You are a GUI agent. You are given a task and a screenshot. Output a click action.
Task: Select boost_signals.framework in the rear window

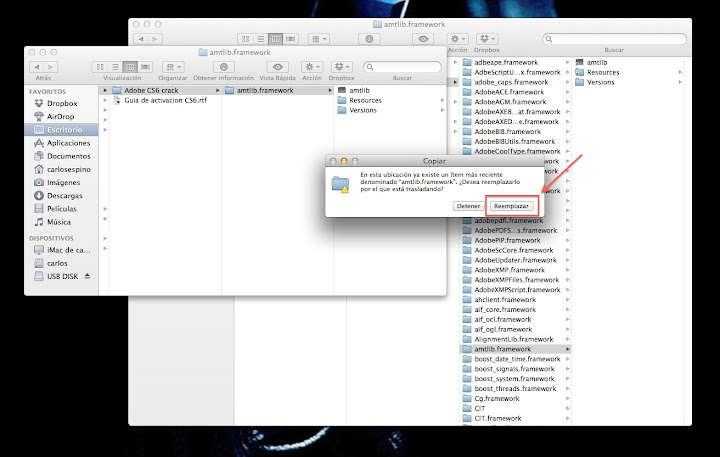point(515,369)
